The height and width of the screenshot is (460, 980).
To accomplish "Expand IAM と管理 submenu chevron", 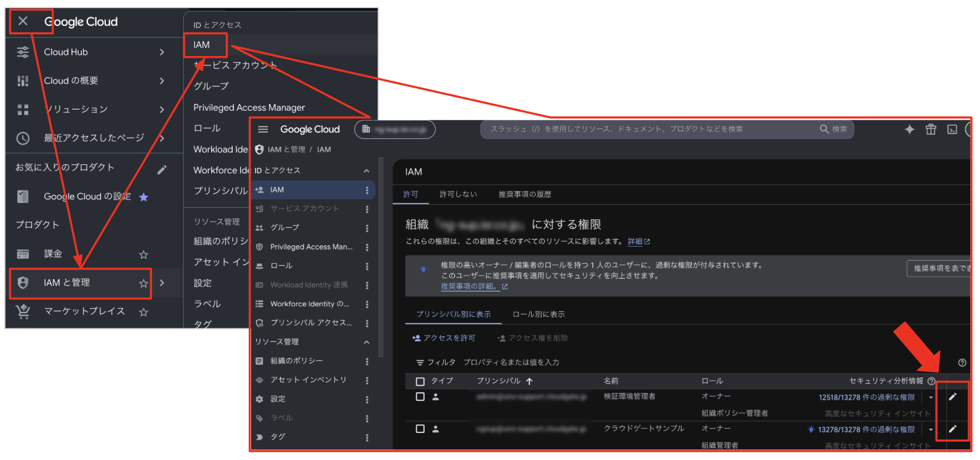I will 162,283.
